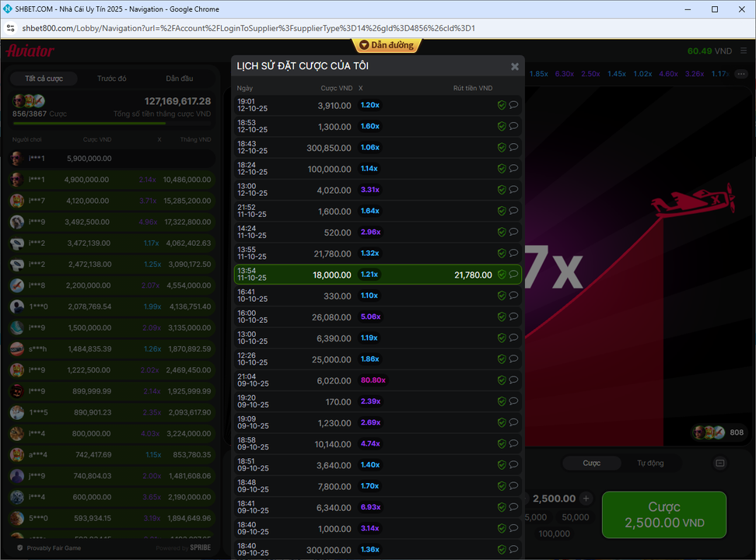
Task: Click comment icon for the 80.80x bet
Action: [x=513, y=380]
